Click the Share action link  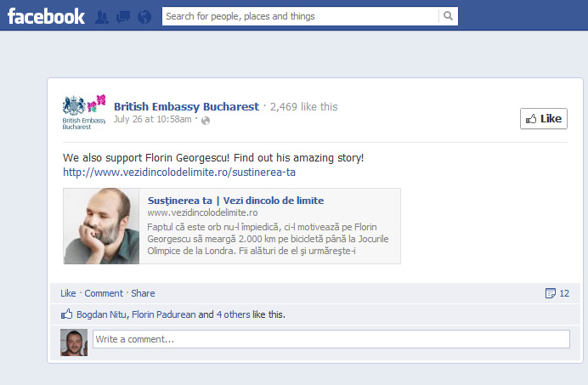click(x=143, y=293)
